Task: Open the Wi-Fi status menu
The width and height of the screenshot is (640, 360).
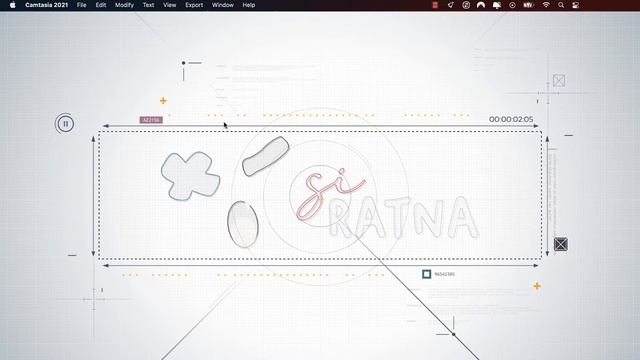Action: [x=546, y=5]
